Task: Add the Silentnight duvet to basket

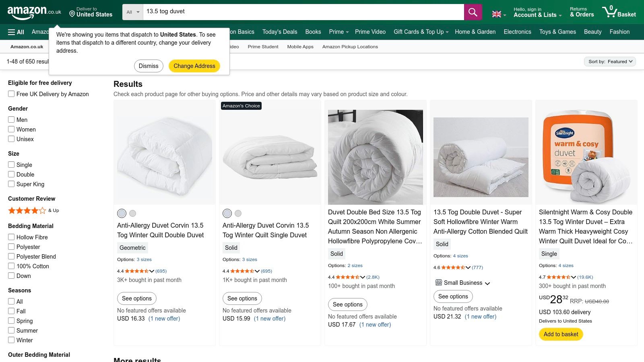Action: pos(560,334)
